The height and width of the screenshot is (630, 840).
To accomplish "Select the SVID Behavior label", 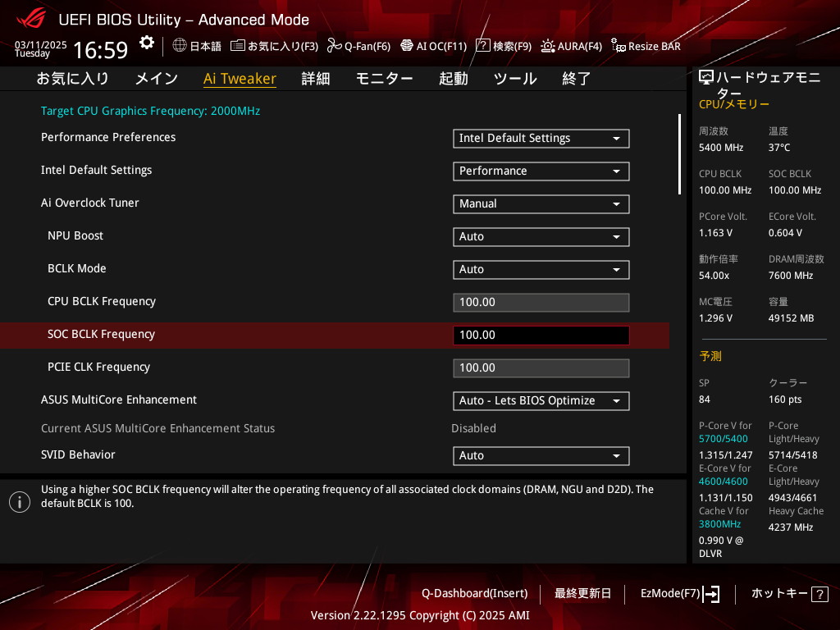I will point(78,454).
